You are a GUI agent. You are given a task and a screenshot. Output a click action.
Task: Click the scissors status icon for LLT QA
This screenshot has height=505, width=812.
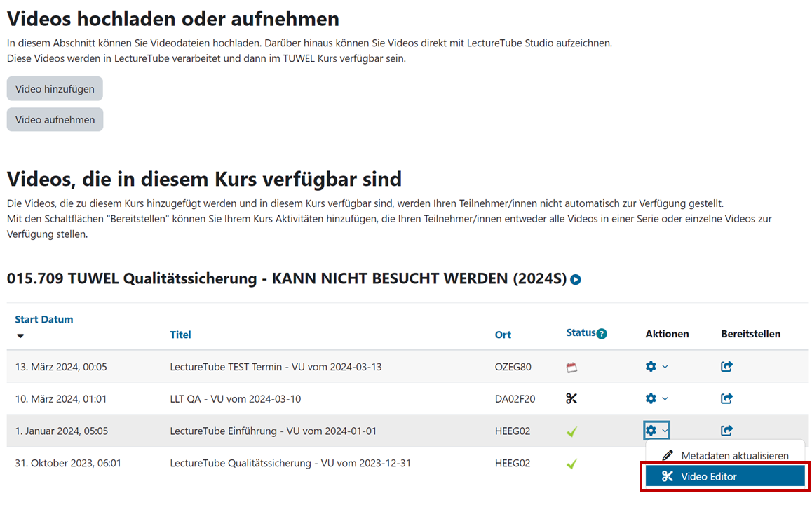(x=571, y=399)
